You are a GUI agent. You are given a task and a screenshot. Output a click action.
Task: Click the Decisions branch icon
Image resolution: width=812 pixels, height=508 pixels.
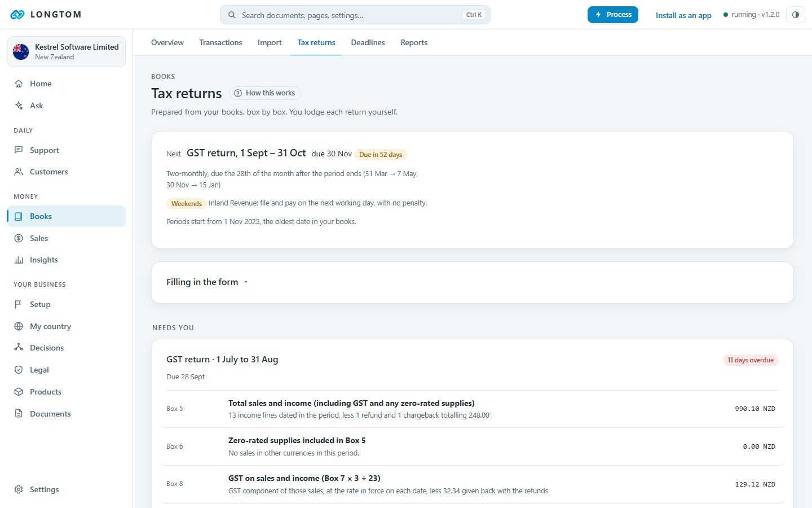pos(19,348)
